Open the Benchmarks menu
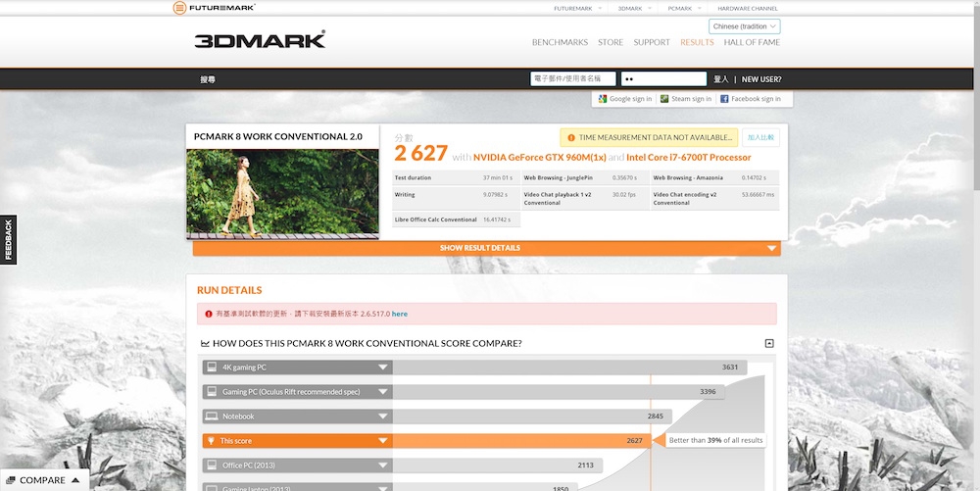 [x=560, y=42]
